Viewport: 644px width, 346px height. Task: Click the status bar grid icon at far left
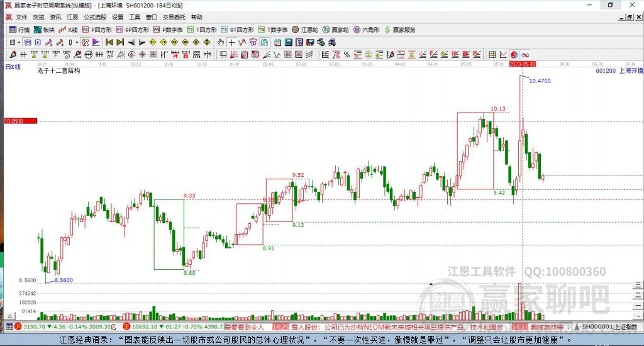(9, 326)
